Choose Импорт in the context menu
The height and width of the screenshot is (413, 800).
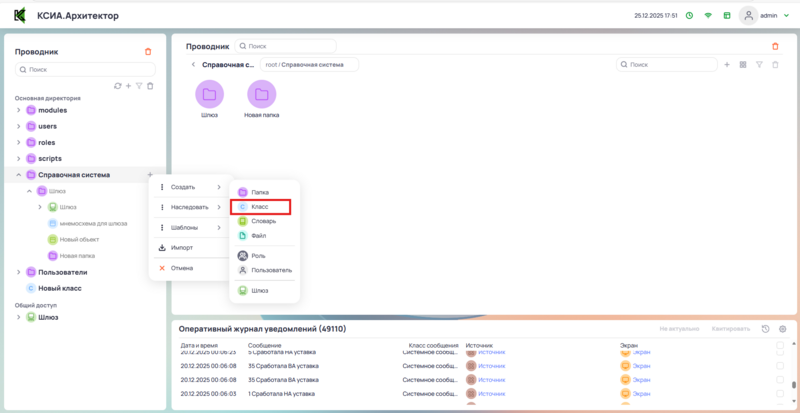(182, 247)
